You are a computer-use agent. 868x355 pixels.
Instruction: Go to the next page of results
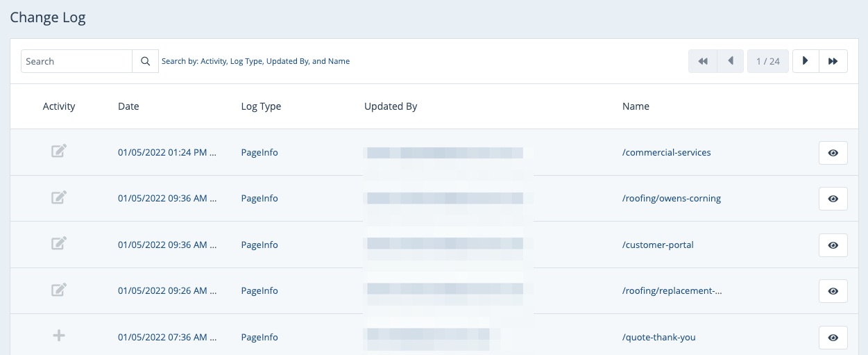pos(806,61)
